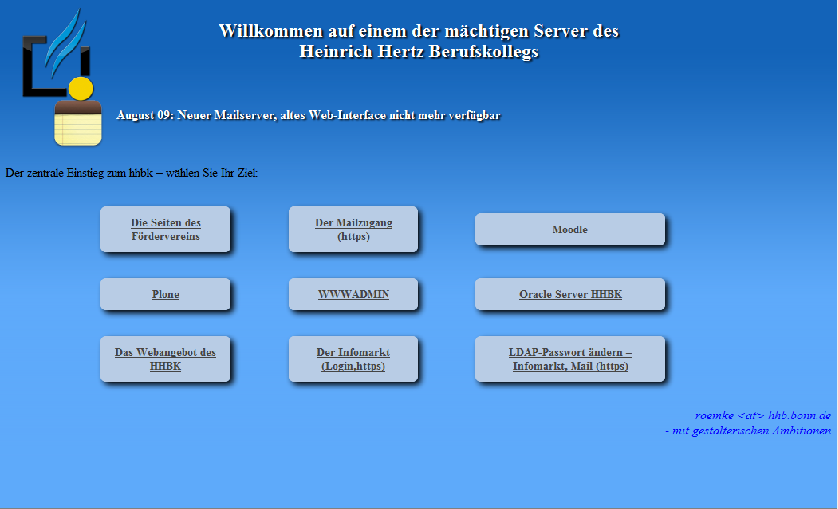
Task: Click the blue flame swoosh in the logo
Action: click(64, 42)
